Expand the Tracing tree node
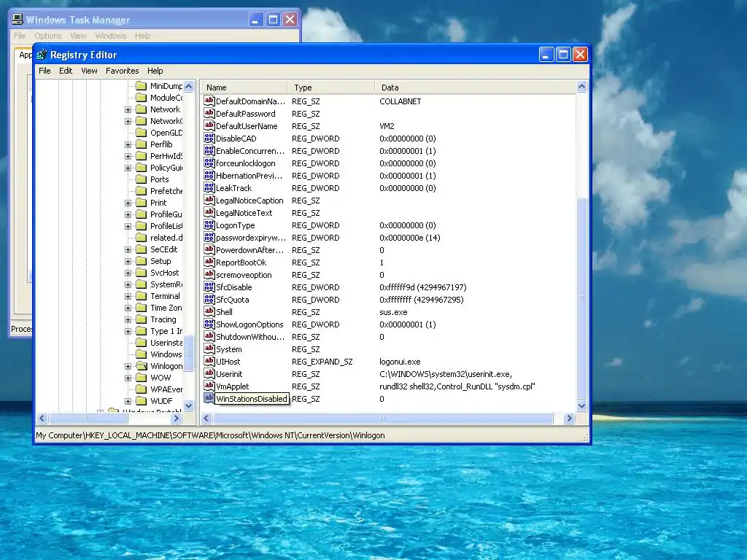747x560 pixels. (128, 319)
